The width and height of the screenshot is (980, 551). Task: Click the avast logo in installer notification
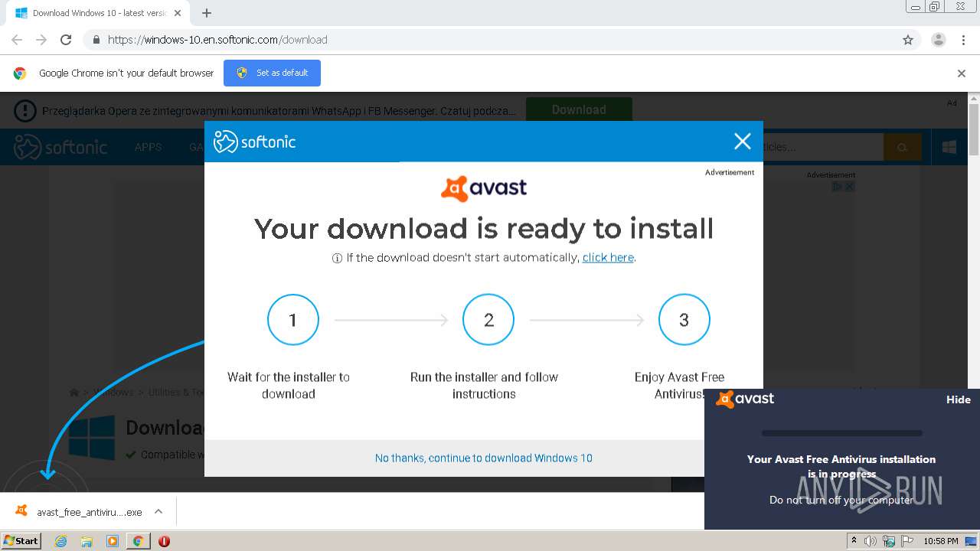[x=745, y=399]
